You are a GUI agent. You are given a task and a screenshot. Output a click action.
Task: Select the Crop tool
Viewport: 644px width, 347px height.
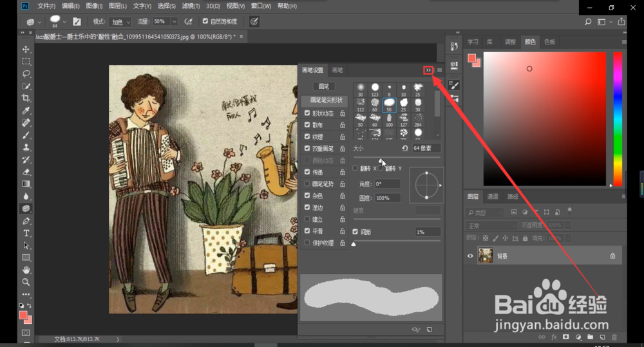point(26,98)
